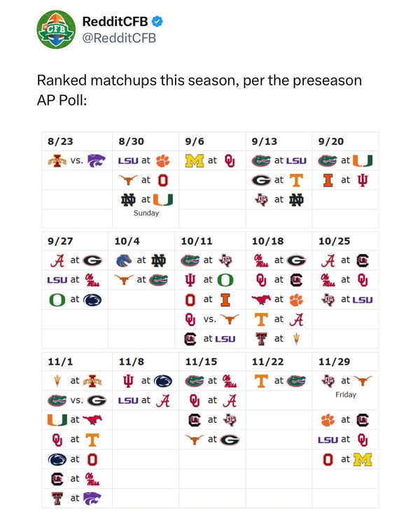The height and width of the screenshot is (525, 420).
Task: Click the 10/11 date header
Action: pos(196,241)
